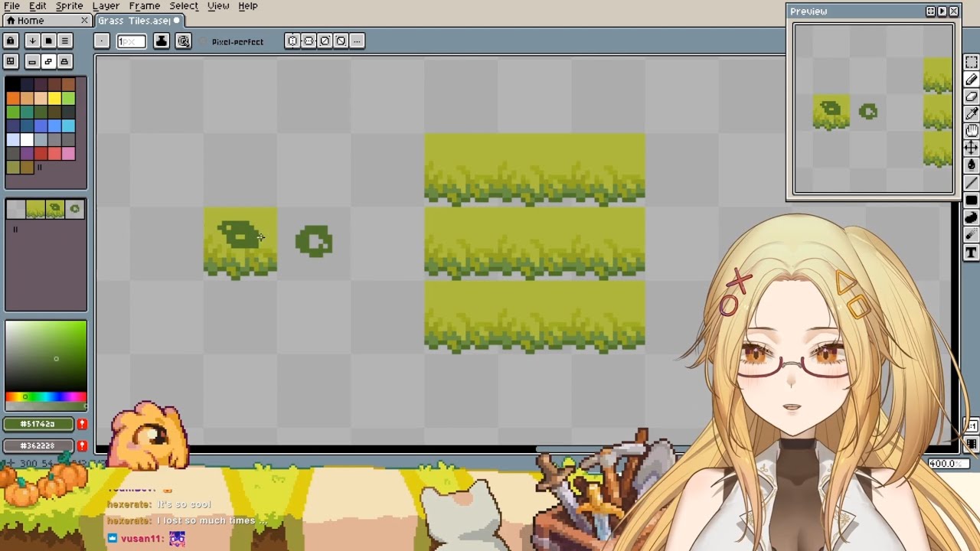This screenshot has width=980, height=551.
Task: Choose manual tileset edit mode
Action: [x=32, y=61]
